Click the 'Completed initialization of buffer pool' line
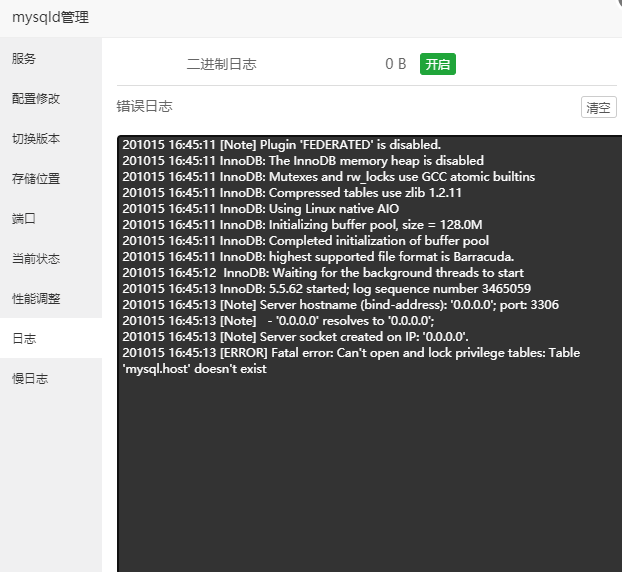This screenshot has height=572, width=622. pos(305,240)
